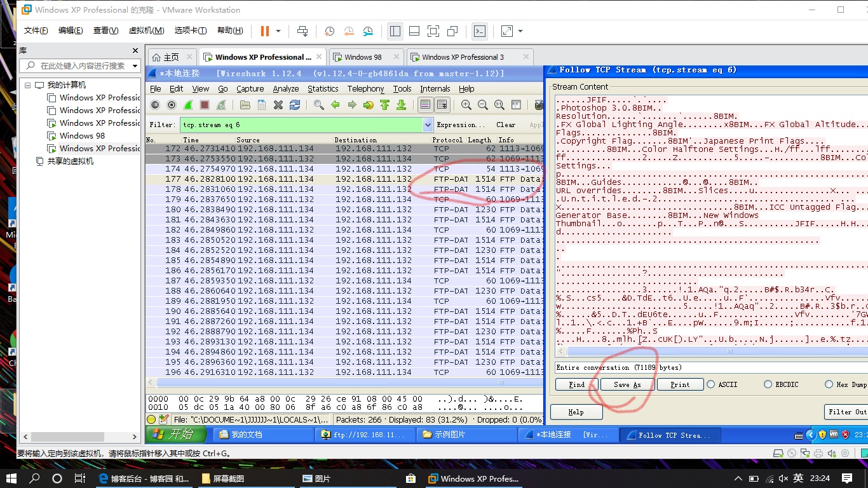Open 示例图片 in the XP taskbar
Image resolution: width=868 pixels, height=488 pixels.
tap(467, 435)
